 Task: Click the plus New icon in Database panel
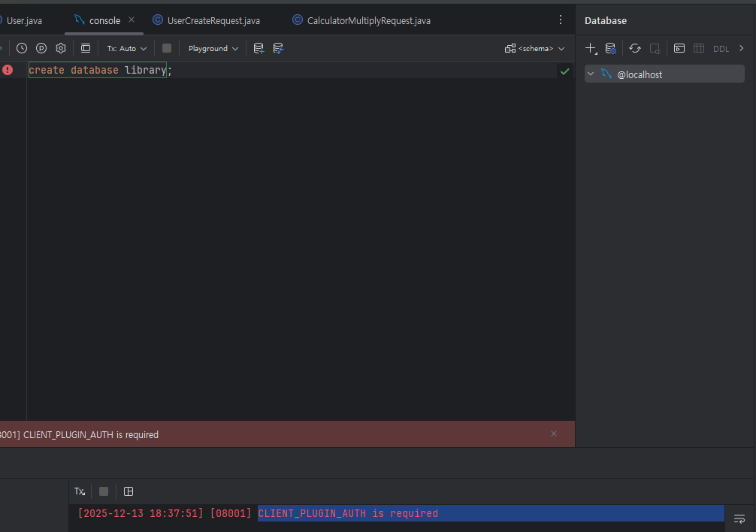(x=591, y=48)
